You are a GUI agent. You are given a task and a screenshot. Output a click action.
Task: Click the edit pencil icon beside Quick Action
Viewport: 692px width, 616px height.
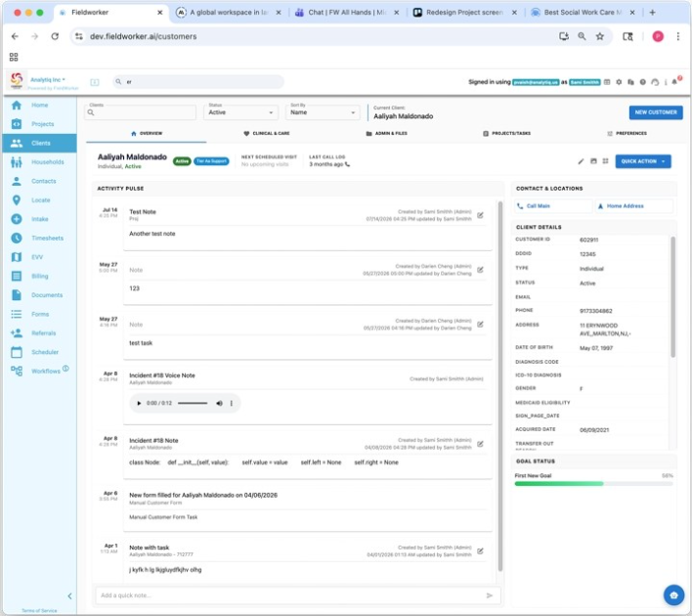581,161
